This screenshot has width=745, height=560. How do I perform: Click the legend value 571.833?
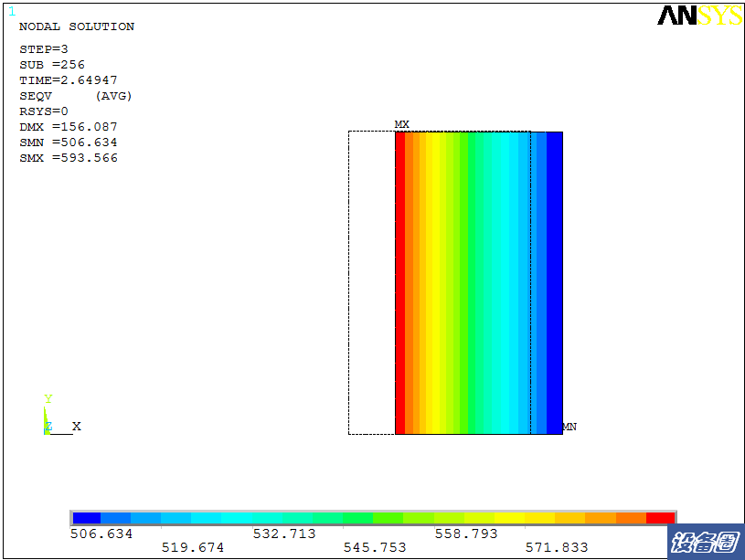click(x=556, y=547)
